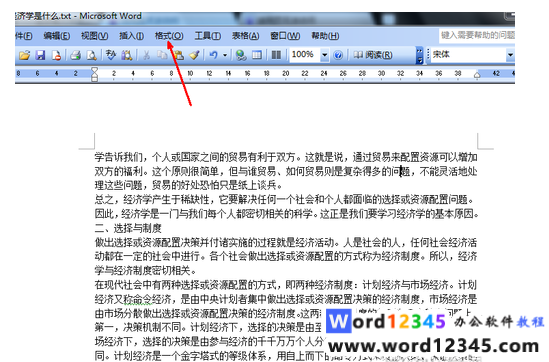Print the document via printer icon
Viewport: 549px width, 362px height.
75,55
